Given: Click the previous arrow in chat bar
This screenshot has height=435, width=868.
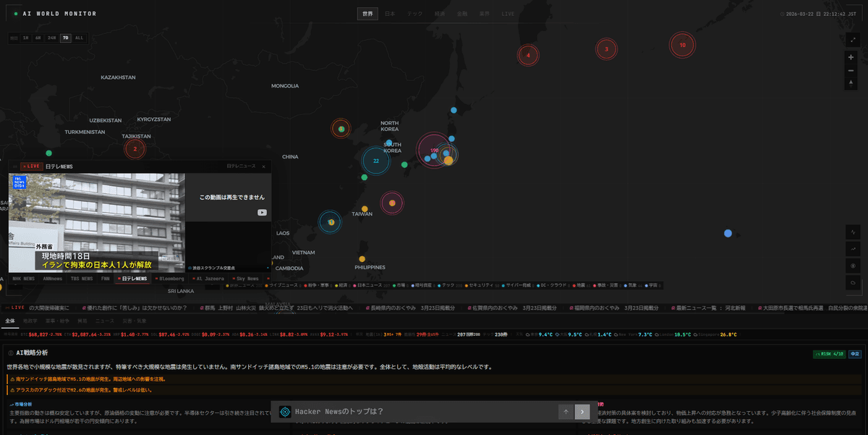Looking at the screenshot, I should 566,412.
